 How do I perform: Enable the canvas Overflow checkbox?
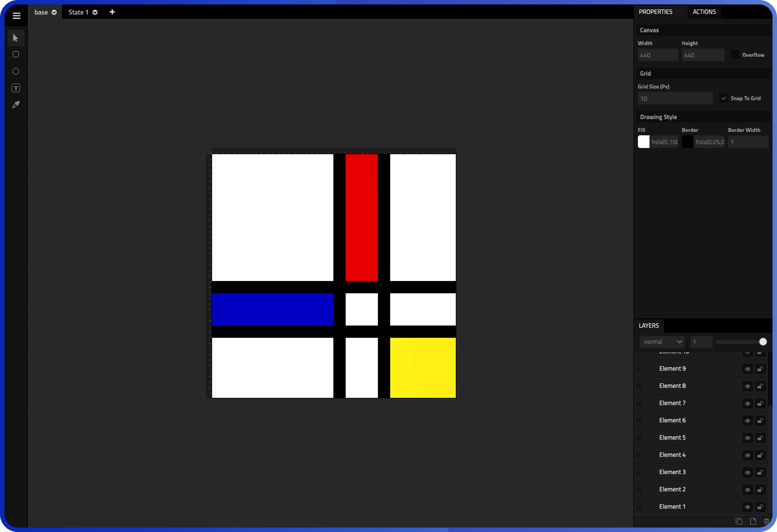[735, 55]
